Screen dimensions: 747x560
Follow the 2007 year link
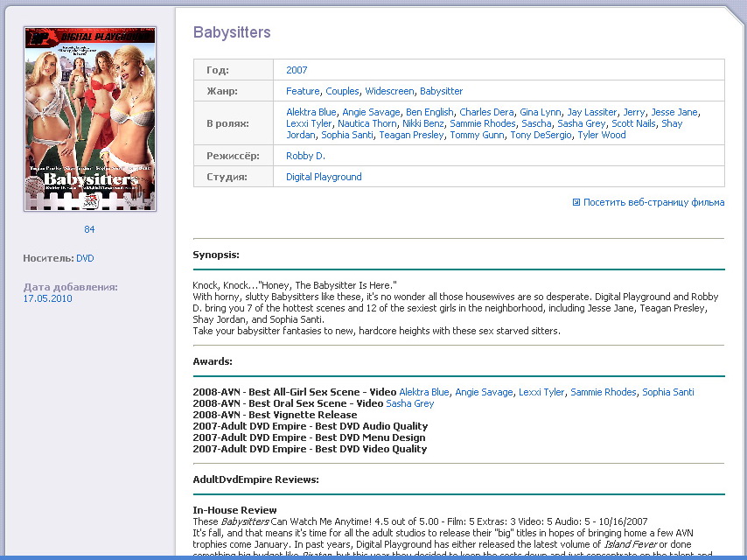(297, 70)
